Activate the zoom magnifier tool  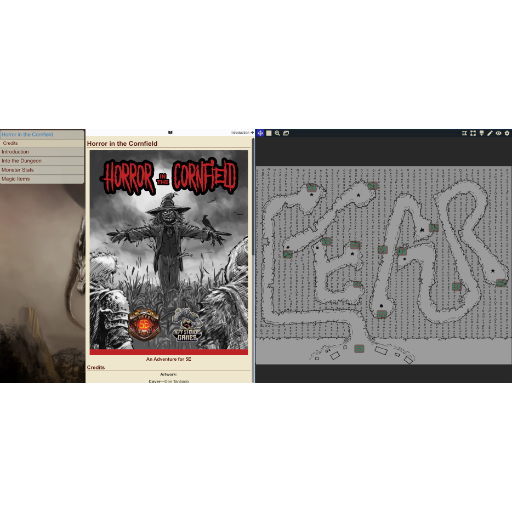[277, 133]
